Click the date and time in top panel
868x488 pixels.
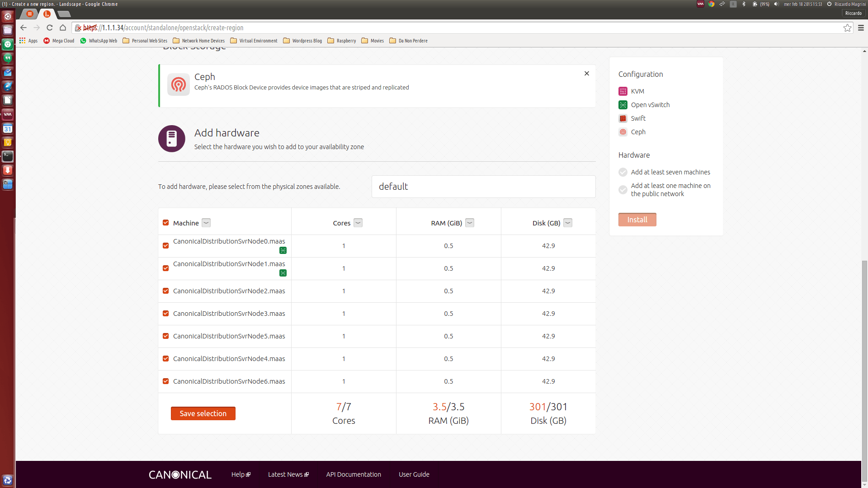click(803, 4)
